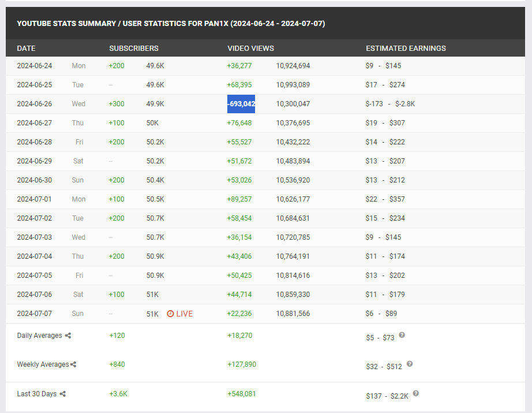Click the 2024-07-04 date cell
The image size is (532, 413).
35,256
